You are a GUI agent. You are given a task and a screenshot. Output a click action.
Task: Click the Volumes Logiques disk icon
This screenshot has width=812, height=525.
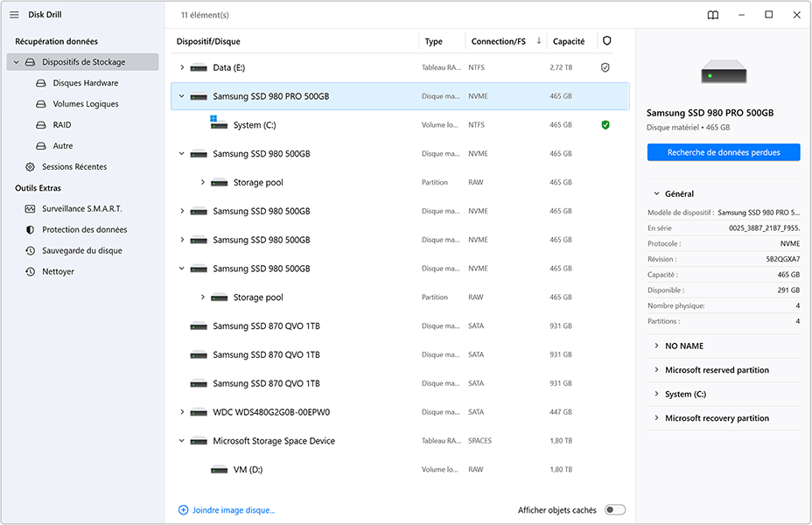coord(41,104)
